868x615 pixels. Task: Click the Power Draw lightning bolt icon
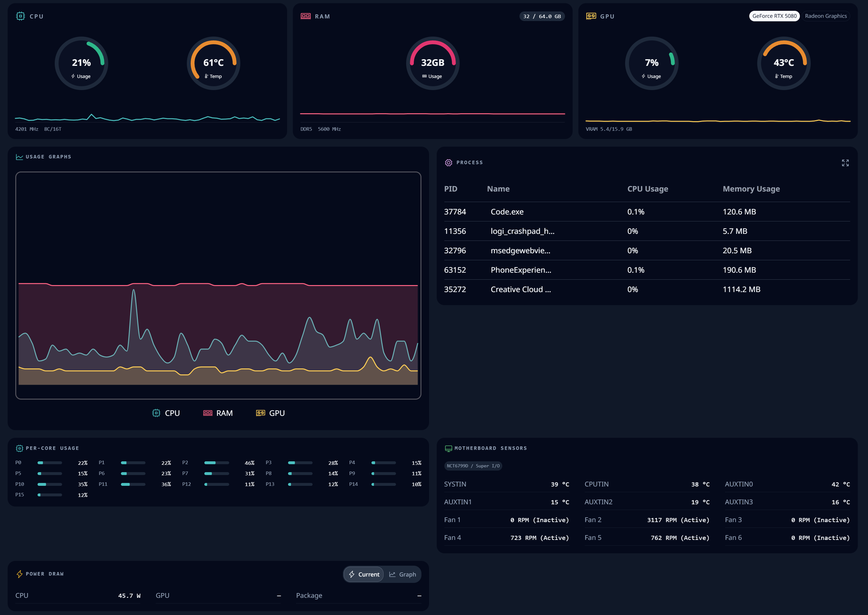pyautogui.click(x=19, y=574)
